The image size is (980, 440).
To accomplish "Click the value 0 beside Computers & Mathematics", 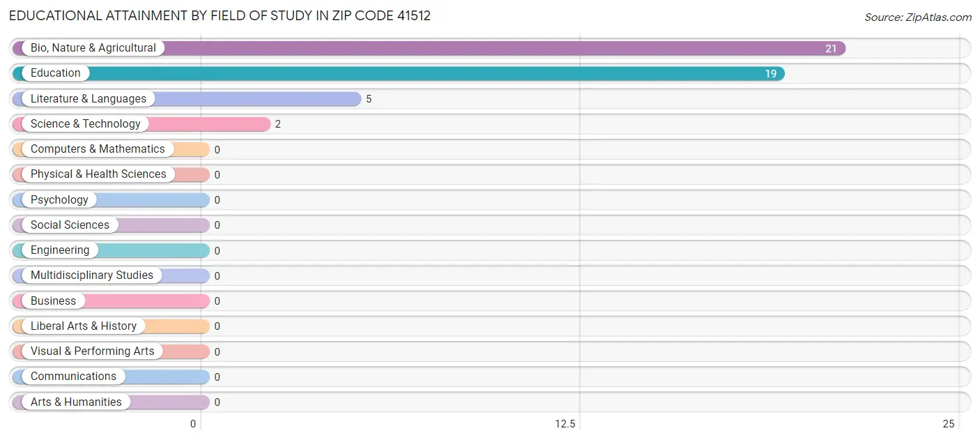I will coord(217,150).
